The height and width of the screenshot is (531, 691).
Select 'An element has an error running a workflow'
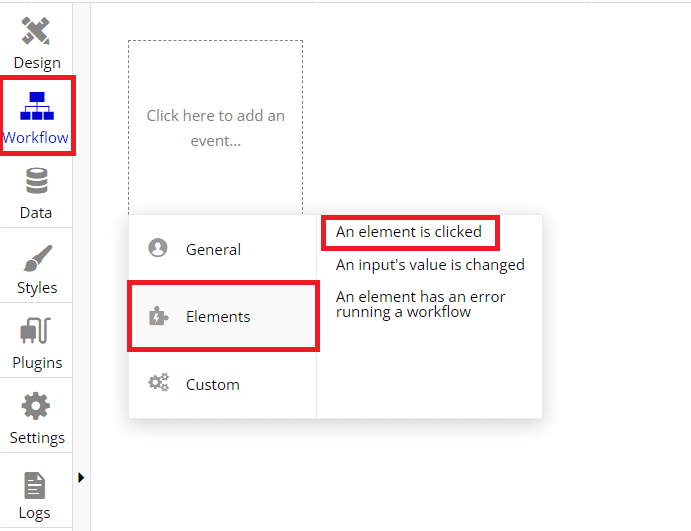[420, 304]
